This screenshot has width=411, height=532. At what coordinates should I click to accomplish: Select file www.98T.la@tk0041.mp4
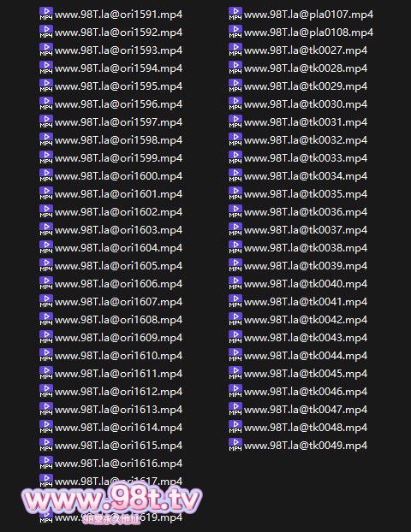298,301
